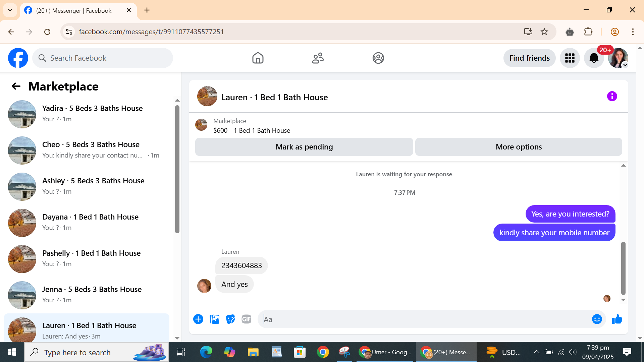Open the robot extension icon

coord(570,32)
